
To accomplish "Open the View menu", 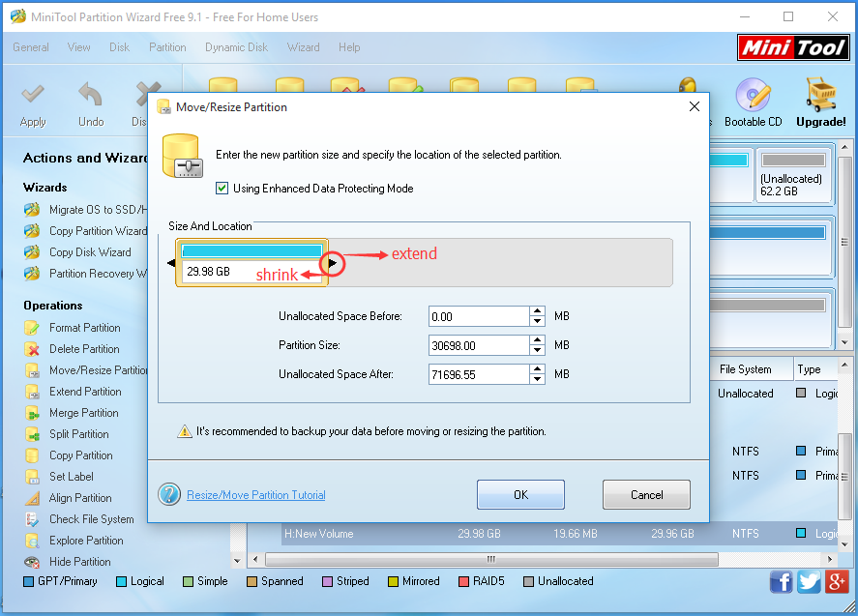I will (78, 47).
